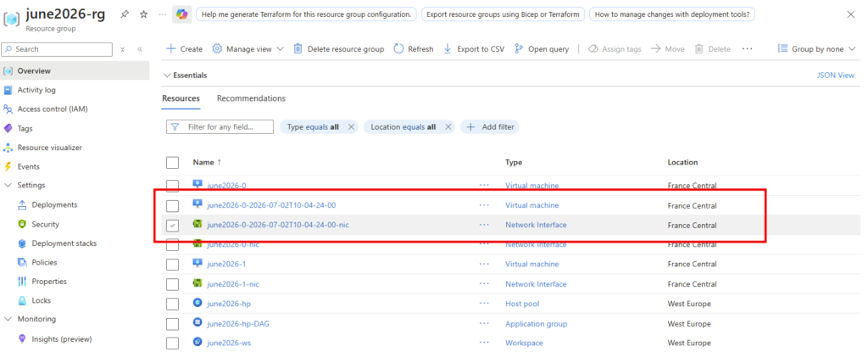Click Assign tags in the toolbar

[x=615, y=49]
